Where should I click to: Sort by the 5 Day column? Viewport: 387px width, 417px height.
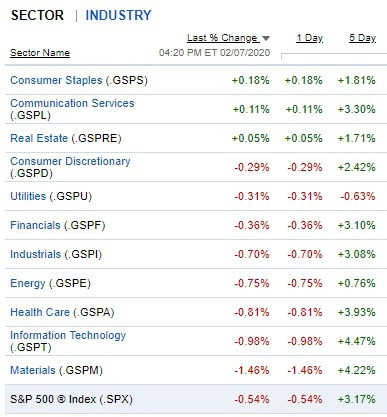click(363, 38)
